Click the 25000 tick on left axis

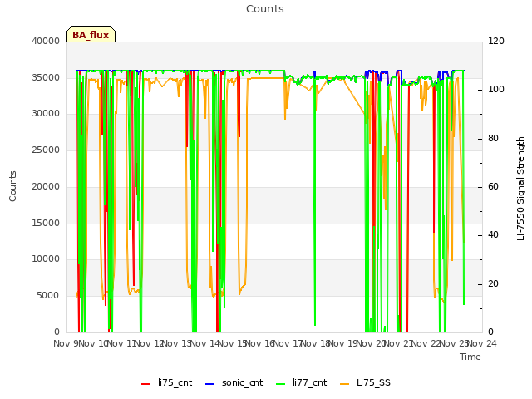pyautogui.click(x=46, y=150)
